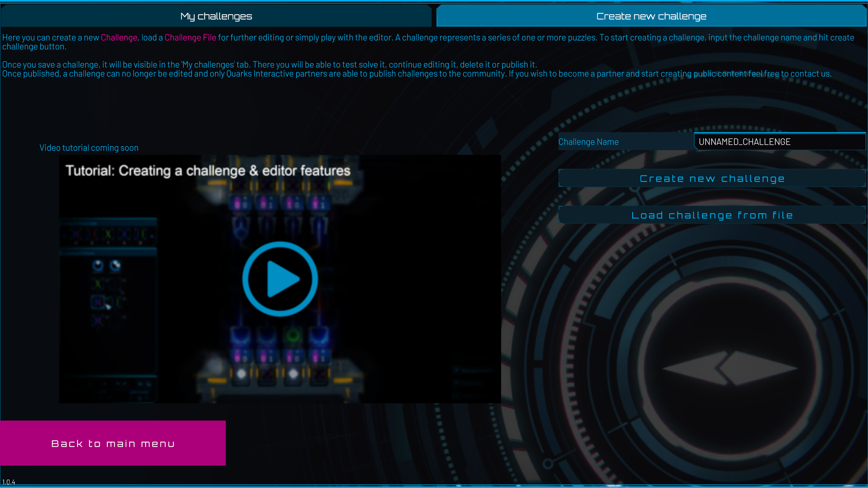Open the Challenge File link
Screen dimensions: 868x488
click(191, 37)
